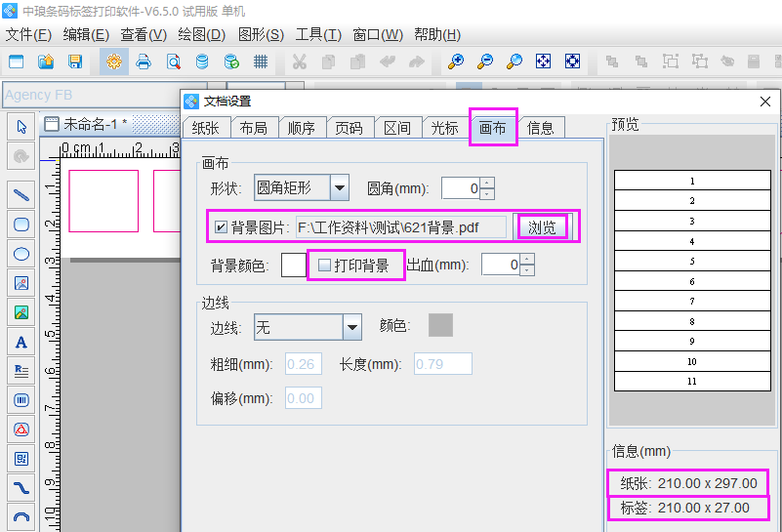
Task: Increase 圆角 value with up arrow
Action: pyautogui.click(x=487, y=183)
